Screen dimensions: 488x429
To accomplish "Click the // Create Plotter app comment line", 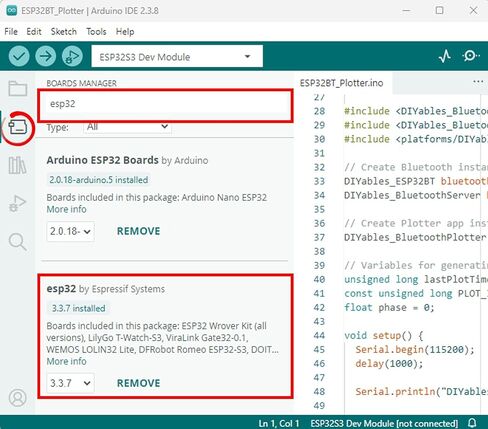I will coord(416,223).
